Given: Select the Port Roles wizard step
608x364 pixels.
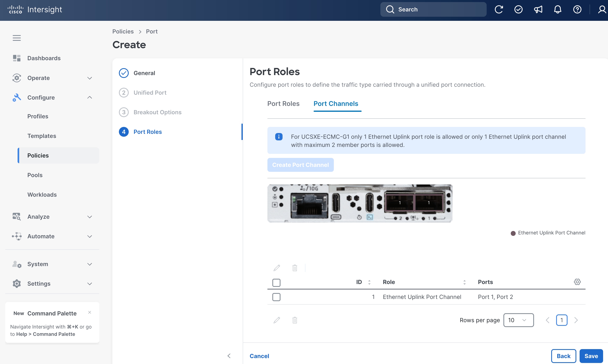Looking at the screenshot, I should tap(140, 132).
